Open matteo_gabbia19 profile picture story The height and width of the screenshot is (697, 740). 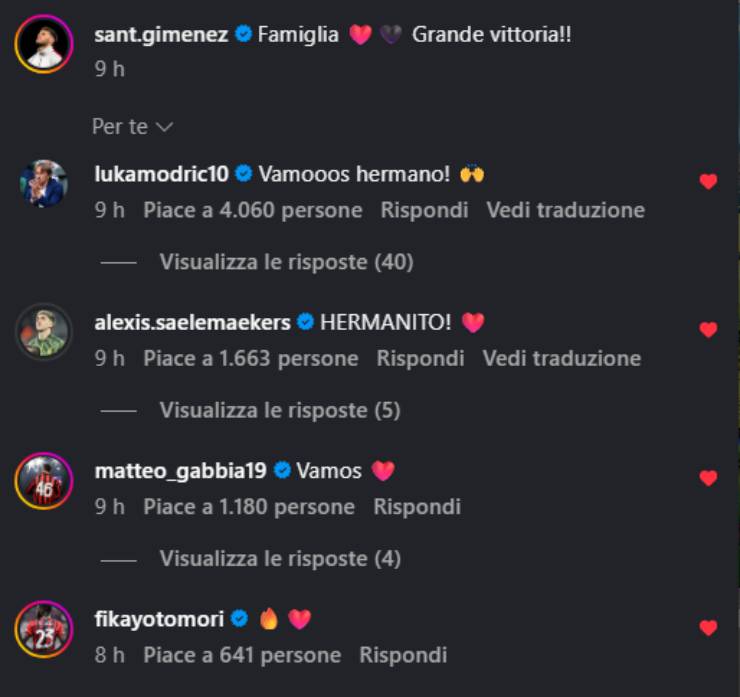pyautogui.click(x=44, y=480)
